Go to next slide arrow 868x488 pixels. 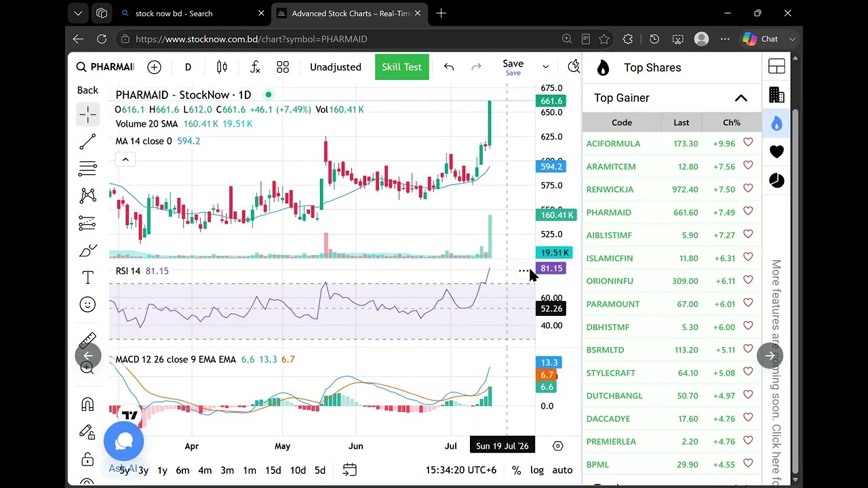pos(770,356)
